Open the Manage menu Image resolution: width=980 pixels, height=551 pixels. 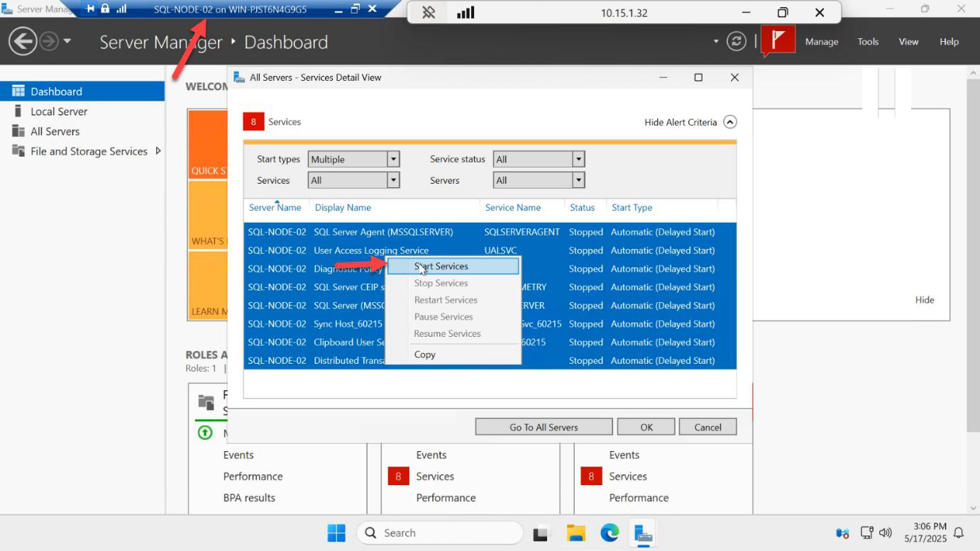point(822,42)
